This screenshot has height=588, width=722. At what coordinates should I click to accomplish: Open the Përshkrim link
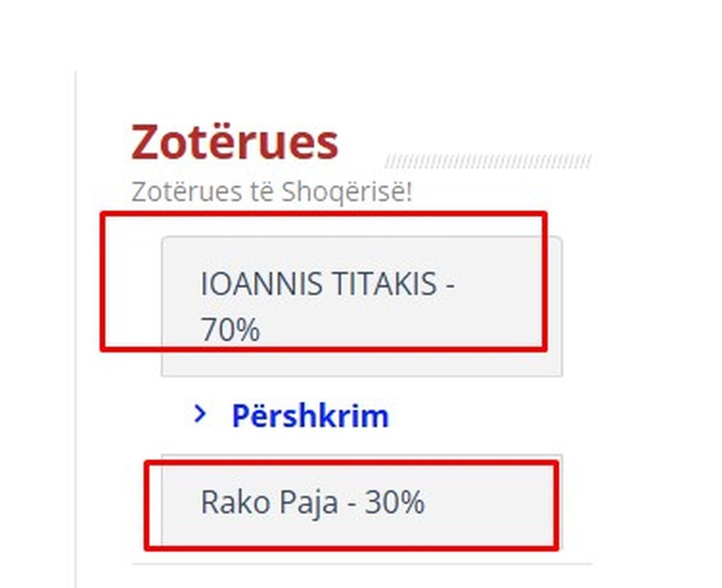pyautogui.click(x=310, y=416)
